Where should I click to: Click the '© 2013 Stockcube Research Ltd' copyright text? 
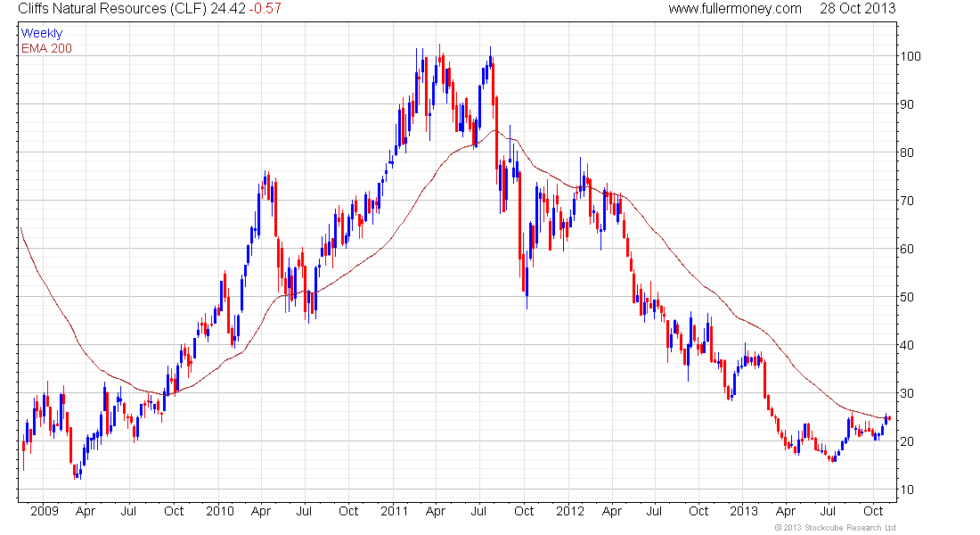tap(835, 528)
